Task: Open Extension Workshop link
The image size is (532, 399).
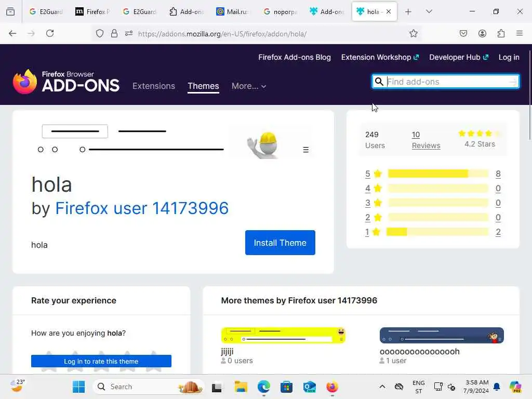Action: click(x=380, y=57)
